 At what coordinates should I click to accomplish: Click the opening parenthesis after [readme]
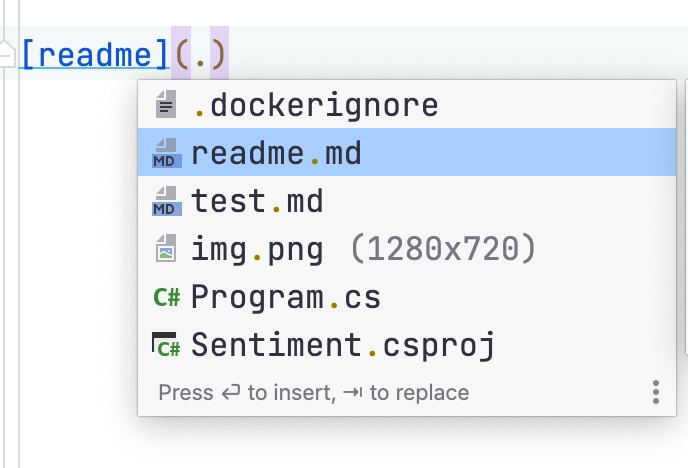coord(182,54)
